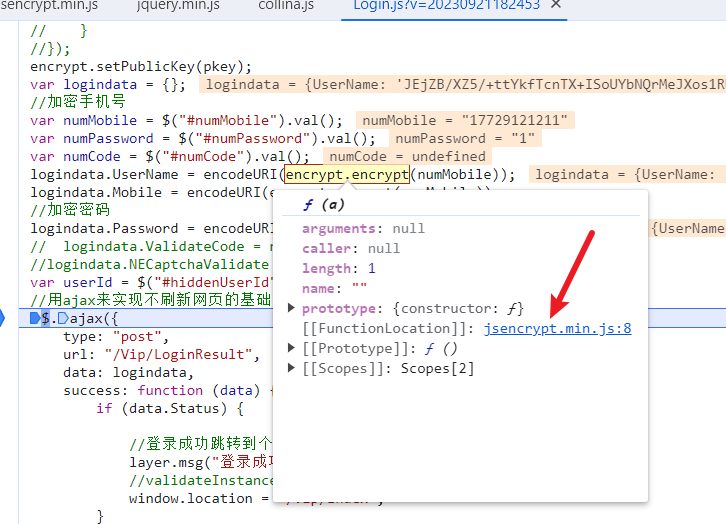Click the highlighted encrypt.encrypt expression

pyautogui.click(x=346, y=175)
